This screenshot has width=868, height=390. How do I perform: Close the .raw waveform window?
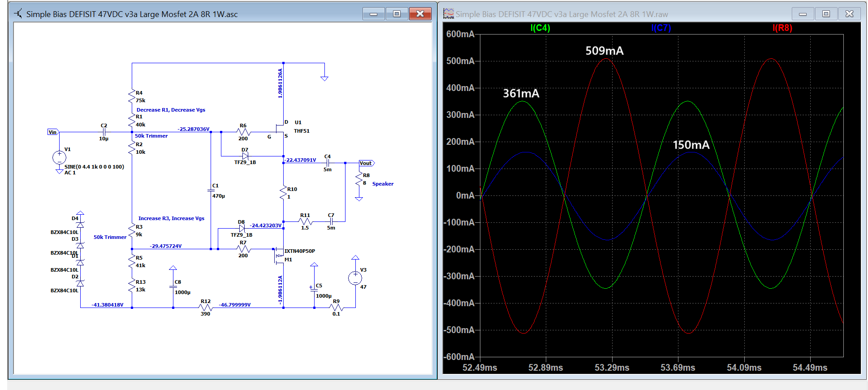click(x=849, y=14)
